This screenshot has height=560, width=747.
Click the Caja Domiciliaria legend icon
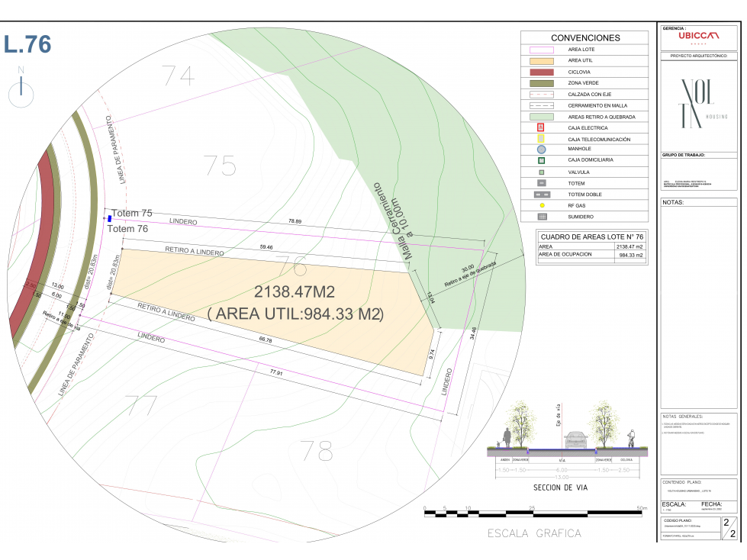pos(541,160)
